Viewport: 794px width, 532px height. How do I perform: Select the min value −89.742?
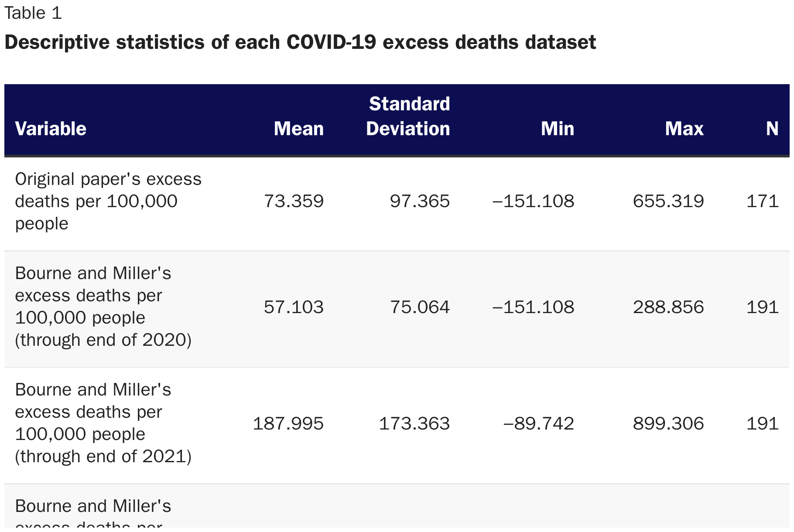[x=538, y=423]
